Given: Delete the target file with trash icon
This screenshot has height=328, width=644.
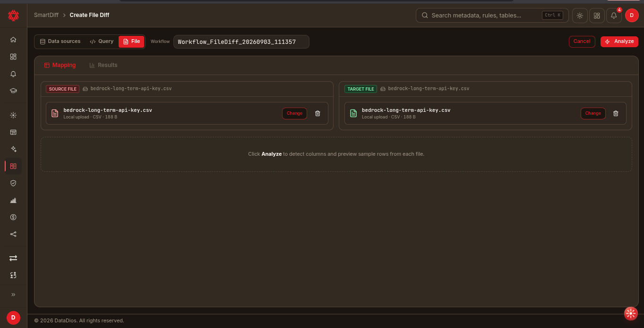Looking at the screenshot, I should pyautogui.click(x=616, y=113).
